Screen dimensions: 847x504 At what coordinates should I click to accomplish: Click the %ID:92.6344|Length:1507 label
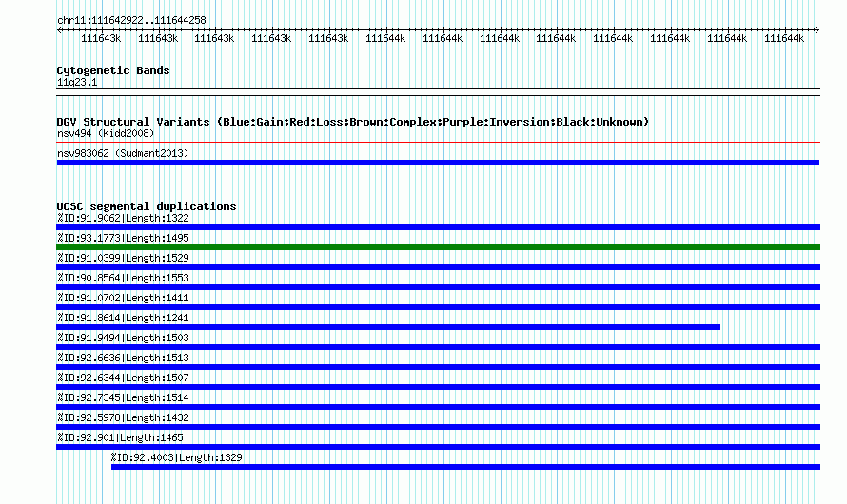[123, 378]
